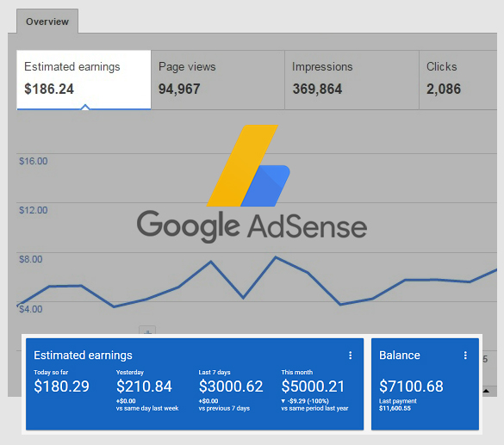Click the 'vs previous 7 days' text

[224, 408]
